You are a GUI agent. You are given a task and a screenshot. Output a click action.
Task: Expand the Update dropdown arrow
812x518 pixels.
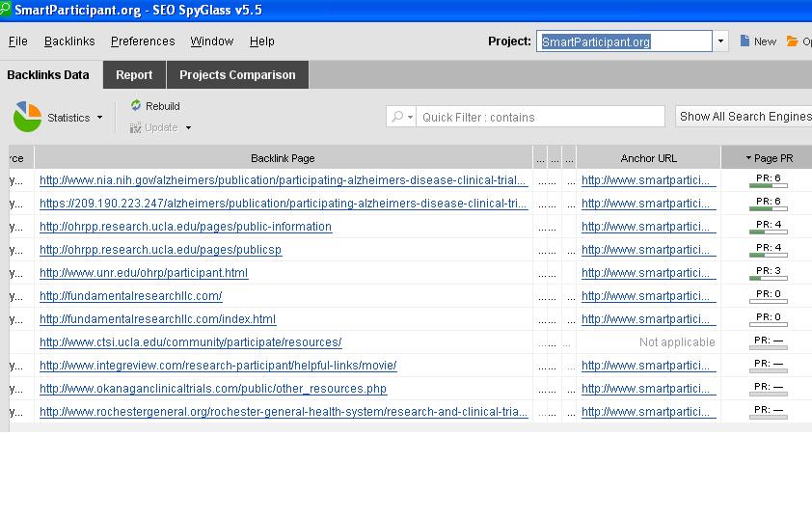click(188, 128)
